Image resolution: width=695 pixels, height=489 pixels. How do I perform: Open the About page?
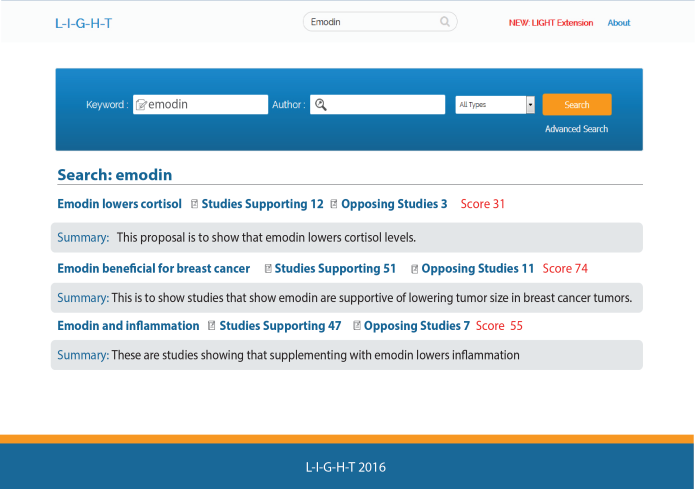click(x=618, y=23)
